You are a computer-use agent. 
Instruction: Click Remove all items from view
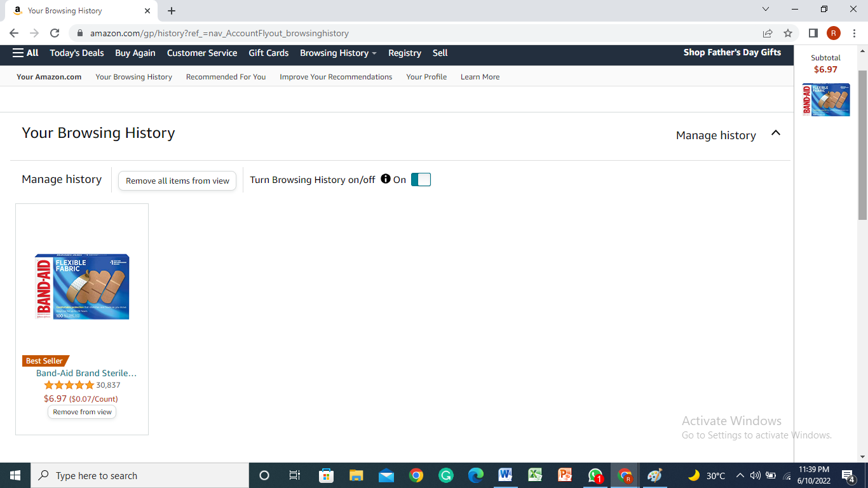177,181
